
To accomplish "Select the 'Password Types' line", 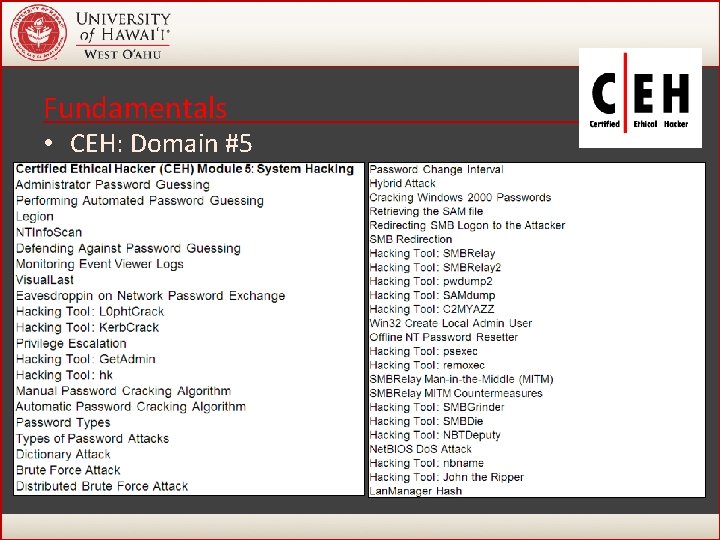I will click(x=63, y=422).
